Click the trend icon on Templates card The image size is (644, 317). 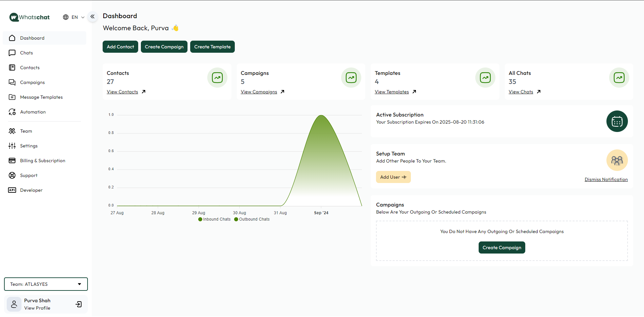click(x=485, y=78)
